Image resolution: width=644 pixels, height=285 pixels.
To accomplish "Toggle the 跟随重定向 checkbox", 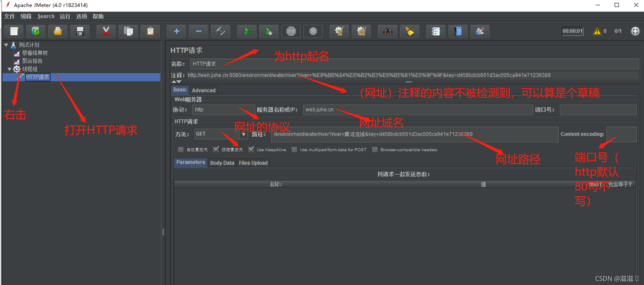I will point(216,149).
